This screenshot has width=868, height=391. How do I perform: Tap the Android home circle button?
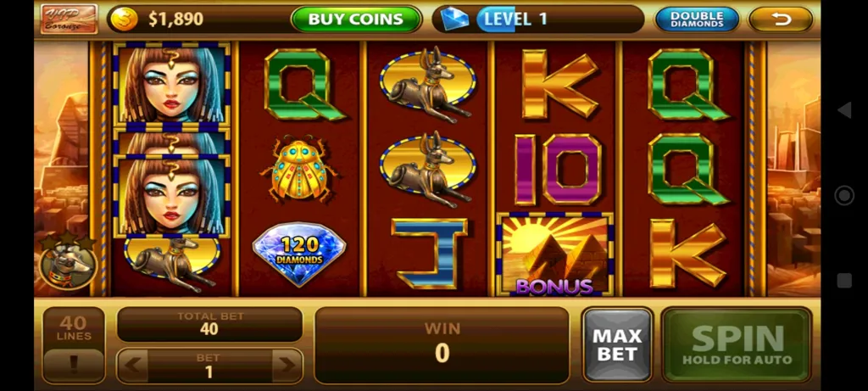pos(844,195)
